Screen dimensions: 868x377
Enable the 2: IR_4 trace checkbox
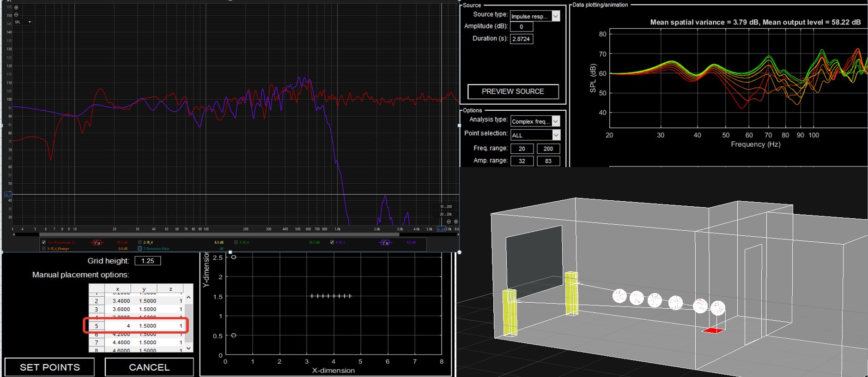140,242
